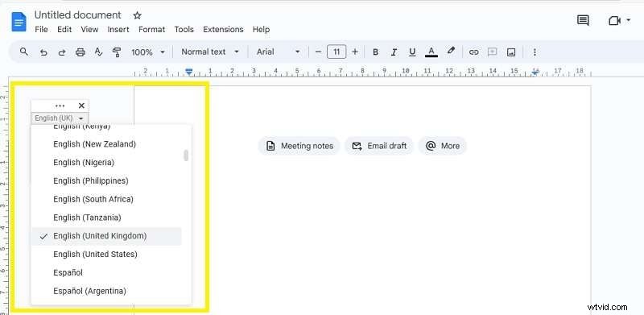Star the Untitled document
This screenshot has height=315, width=644.
coord(137,15)
